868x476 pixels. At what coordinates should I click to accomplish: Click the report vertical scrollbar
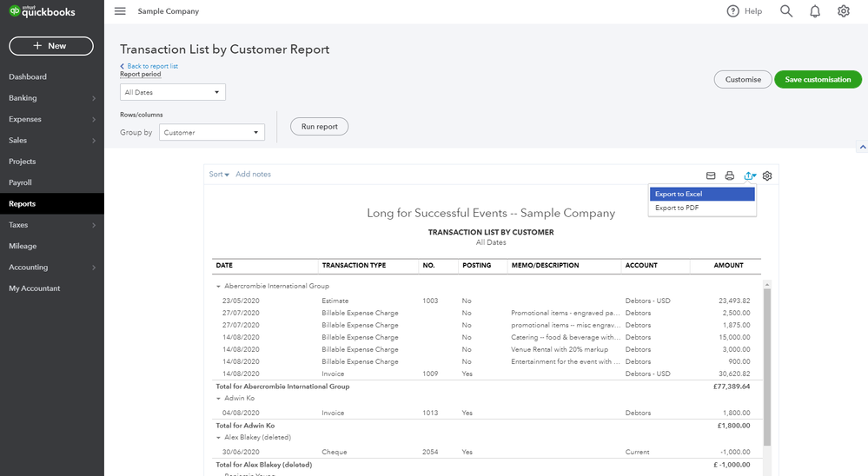(766, 365)
